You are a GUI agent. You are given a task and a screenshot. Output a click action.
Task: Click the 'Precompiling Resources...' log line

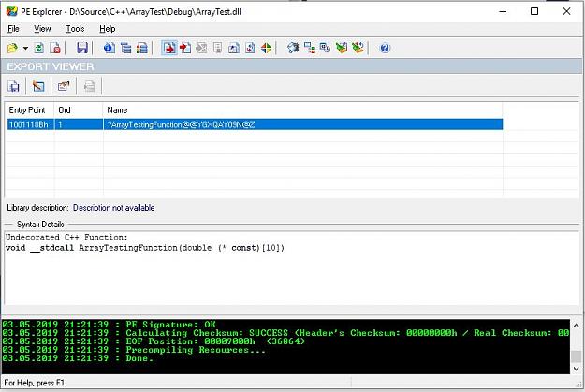(134, 350)
